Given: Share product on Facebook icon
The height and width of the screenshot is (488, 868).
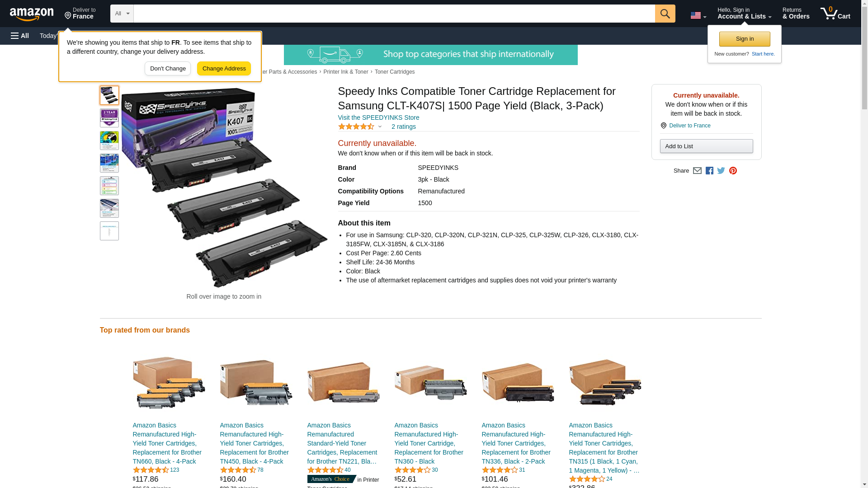Looking at the screenshot, I should point(709,171).
